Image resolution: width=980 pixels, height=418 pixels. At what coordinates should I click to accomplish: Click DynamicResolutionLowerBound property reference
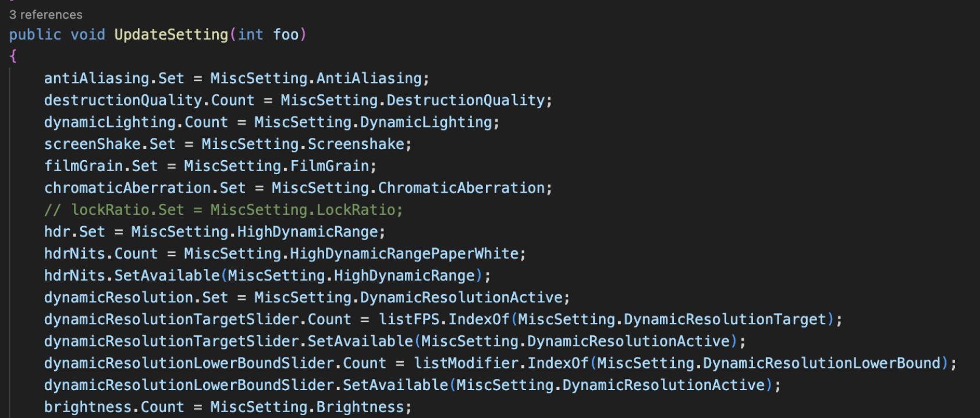tap(822, 363)
